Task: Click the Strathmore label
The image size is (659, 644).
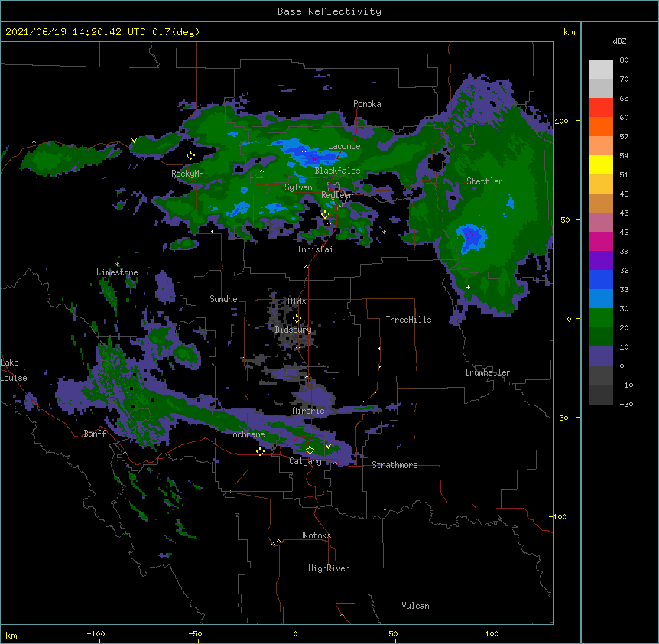Action: (x=394, y=465)
